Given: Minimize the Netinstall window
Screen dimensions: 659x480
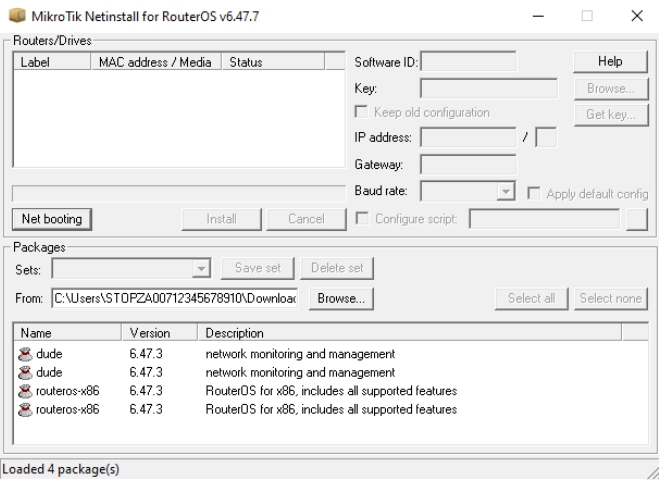Looking at the screenshot, I should coord(538,16).
